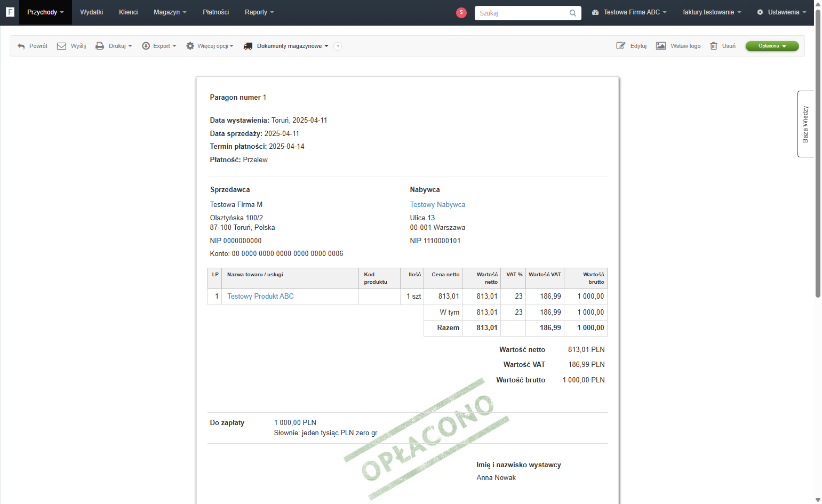Click the Więcej opcji gear icon
The height and width of the screenshot is (504, 822).
(190, 46)
